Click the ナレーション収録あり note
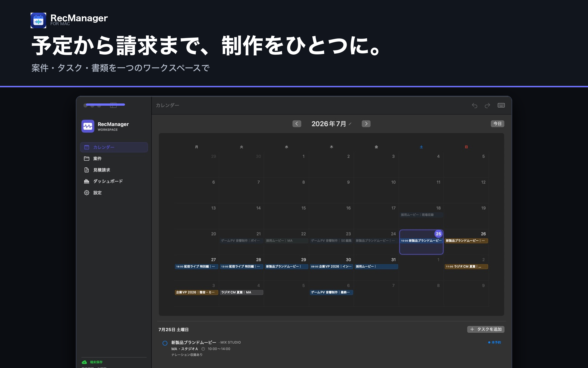The height and width of the screenshot is (368, 588). pyautogui.click(x=187, y=355)
